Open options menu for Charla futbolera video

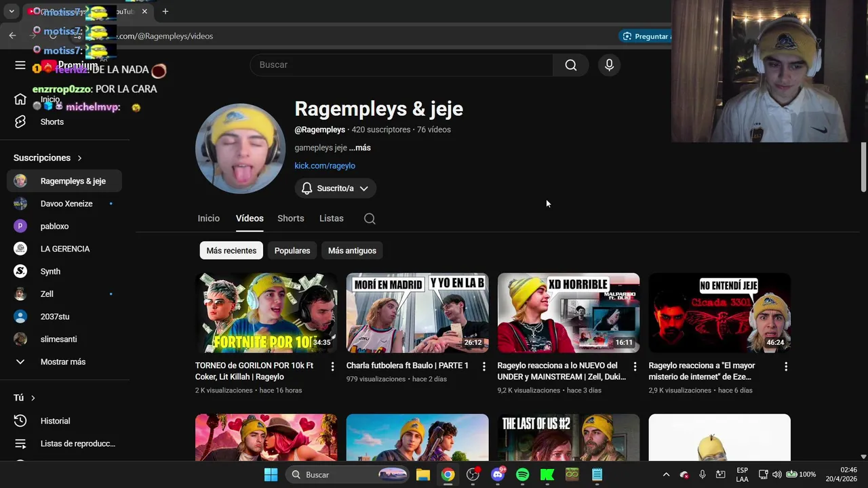click(484, 366)
